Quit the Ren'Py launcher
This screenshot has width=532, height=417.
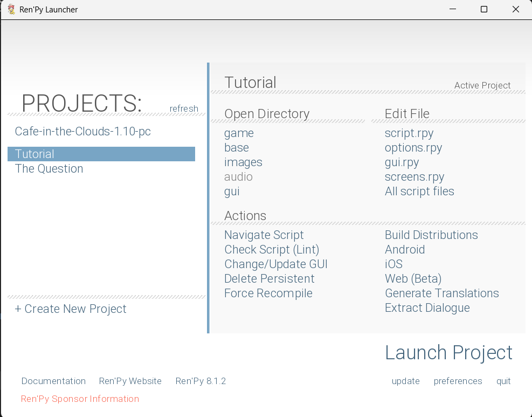pos(503,381)
